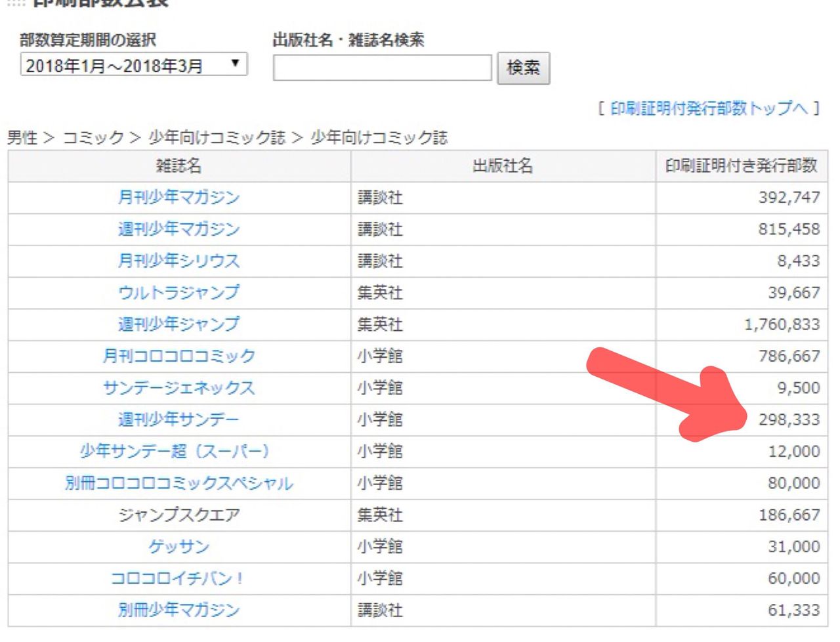This screenshot has height=642, width=840.
Task: Select the circulation value 9,500
Action: (799, 387)
